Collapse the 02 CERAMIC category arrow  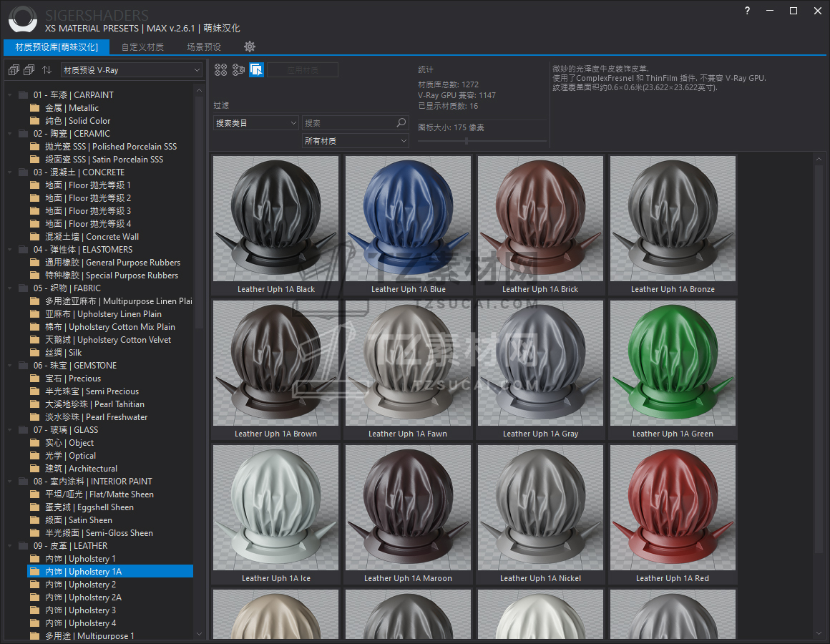coord(10,134)
